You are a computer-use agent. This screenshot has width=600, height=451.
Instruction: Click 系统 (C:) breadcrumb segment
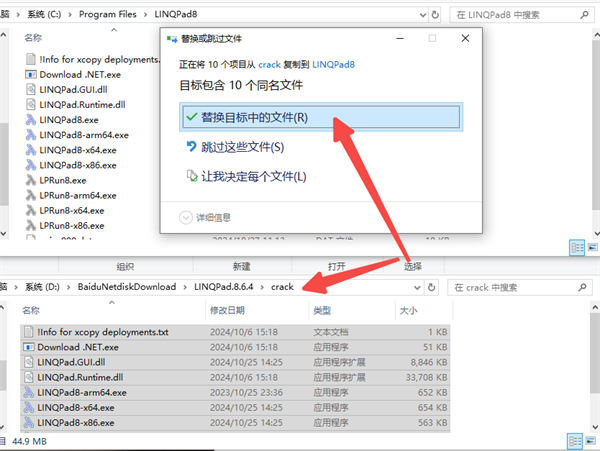pyautogui.click(x=44, y=15)
